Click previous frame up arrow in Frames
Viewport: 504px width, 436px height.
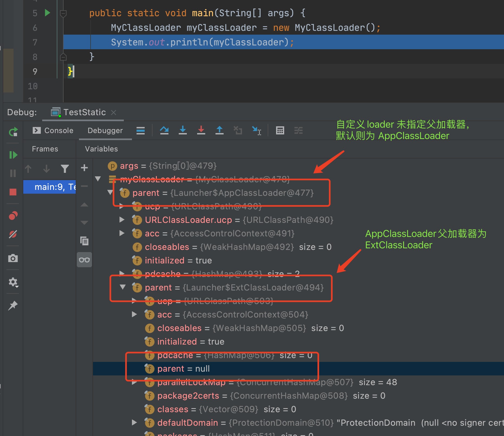coord(28,169)
